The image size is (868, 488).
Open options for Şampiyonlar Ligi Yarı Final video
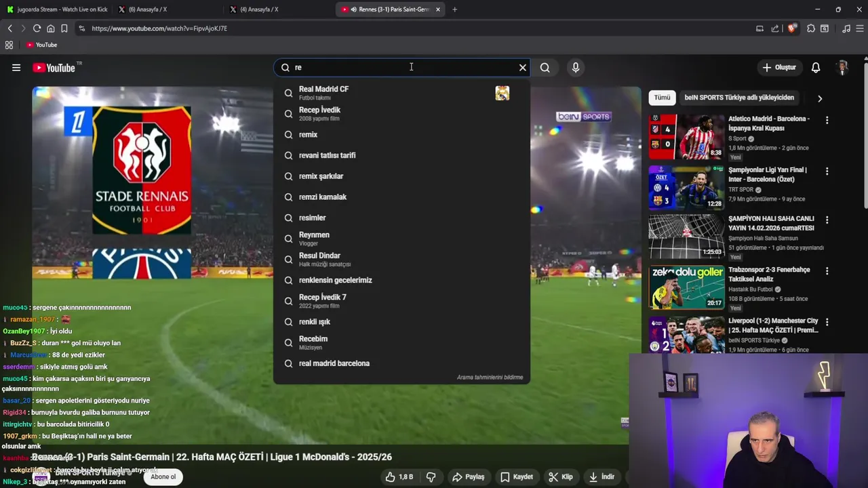click(x=827, y=171)
